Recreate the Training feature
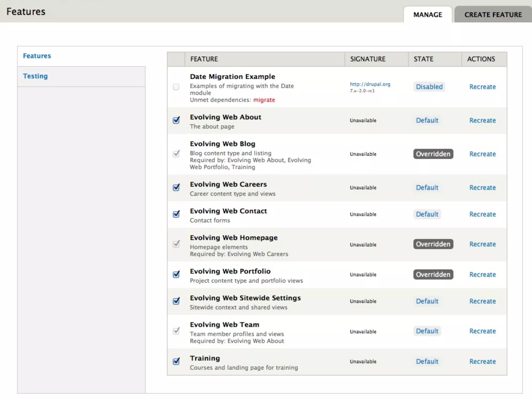Screen dimensions: 532x399 point(482,362)
